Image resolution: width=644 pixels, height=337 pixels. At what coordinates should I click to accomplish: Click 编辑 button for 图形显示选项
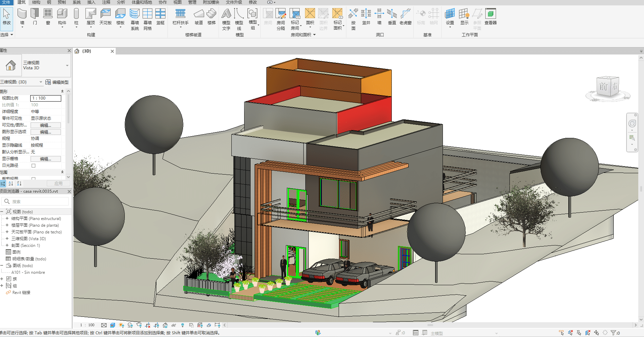click(46, 132)
